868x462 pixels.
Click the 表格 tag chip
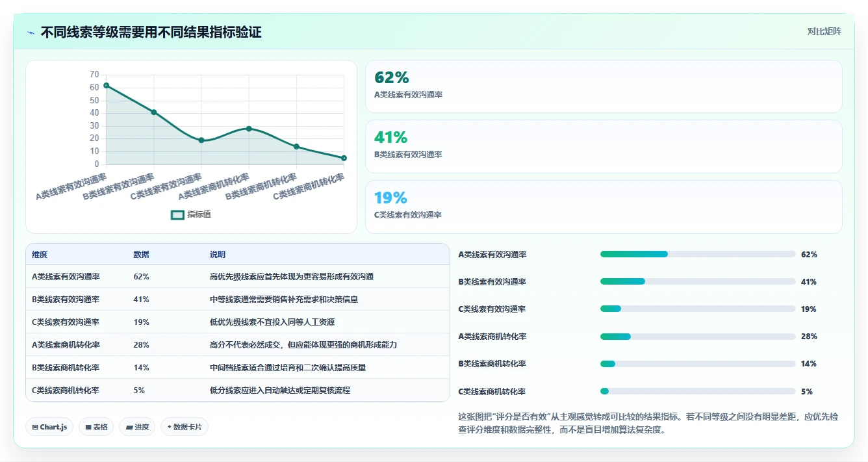[x=96, y=427]
